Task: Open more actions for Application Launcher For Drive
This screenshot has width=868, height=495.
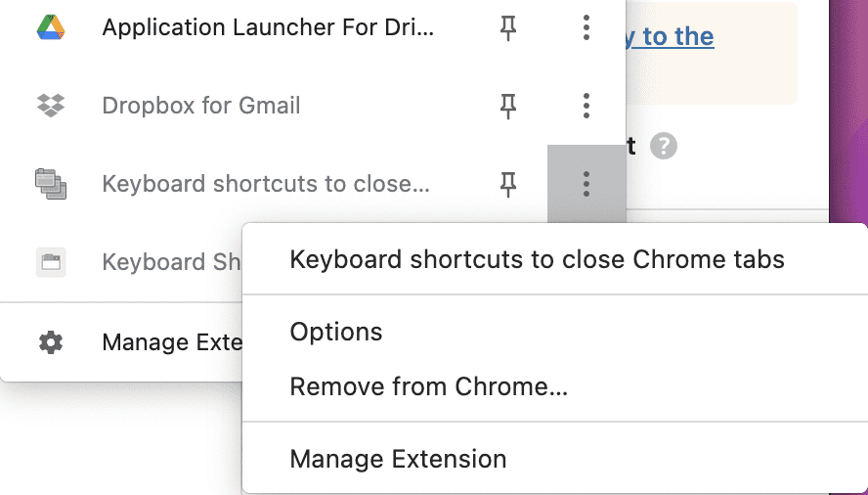Action: pos(586,27)
